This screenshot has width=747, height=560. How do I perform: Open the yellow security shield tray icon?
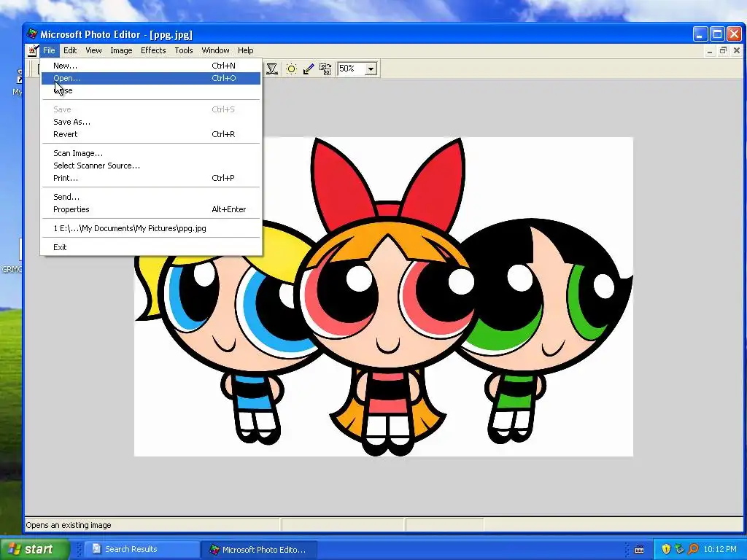(666, 549)
